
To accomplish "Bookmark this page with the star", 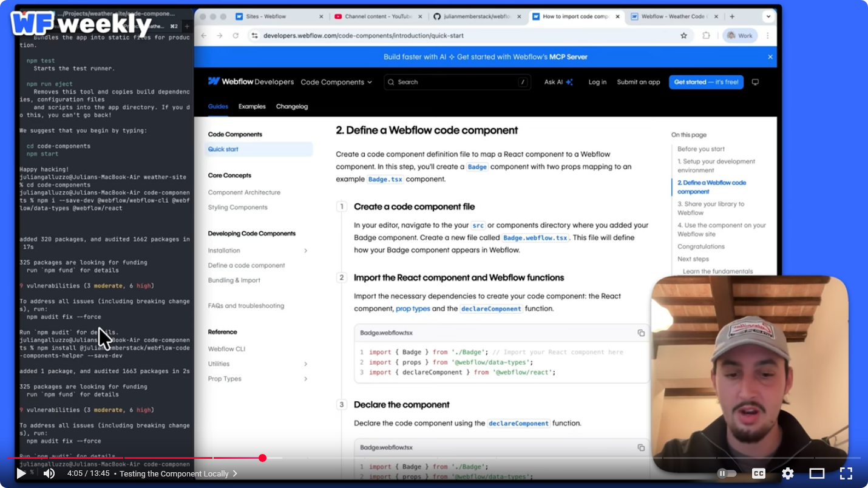I will (683, 36).
